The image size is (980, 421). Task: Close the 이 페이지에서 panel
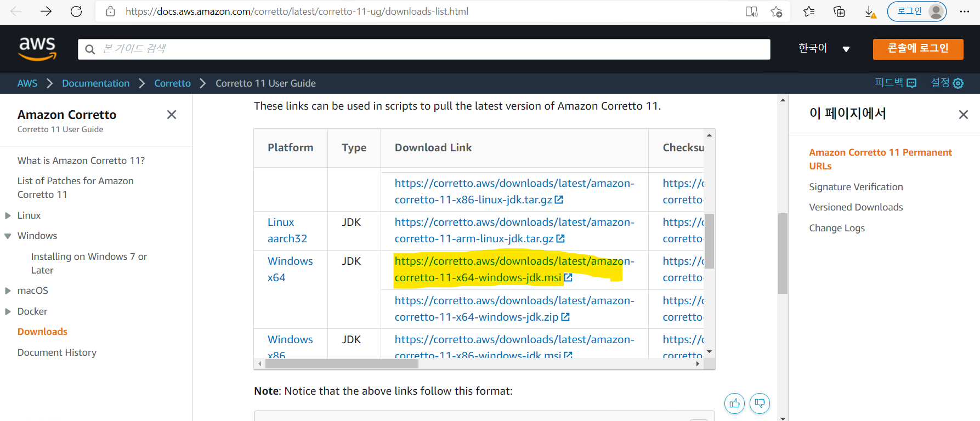pos(964,115)
